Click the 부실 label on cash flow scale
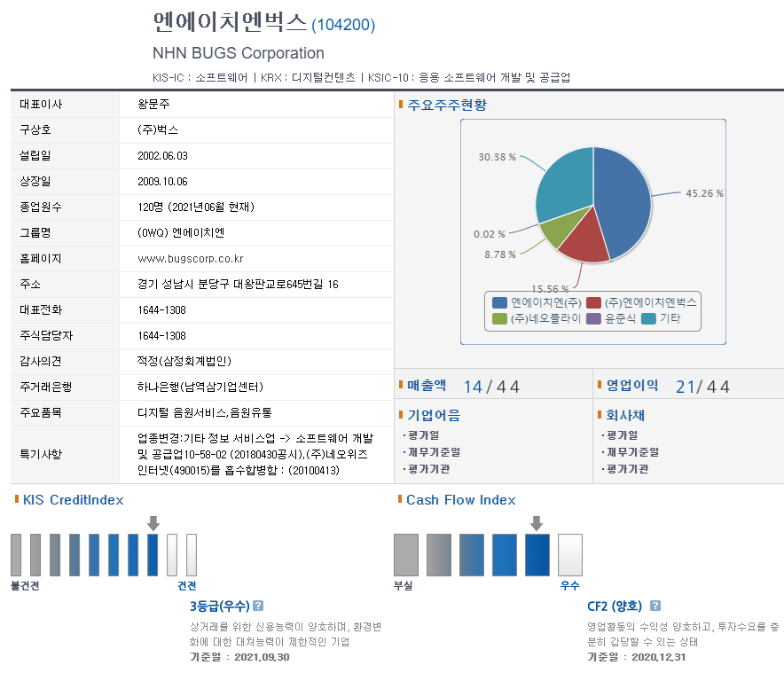The image size is (784, 673). coord(403,585)
